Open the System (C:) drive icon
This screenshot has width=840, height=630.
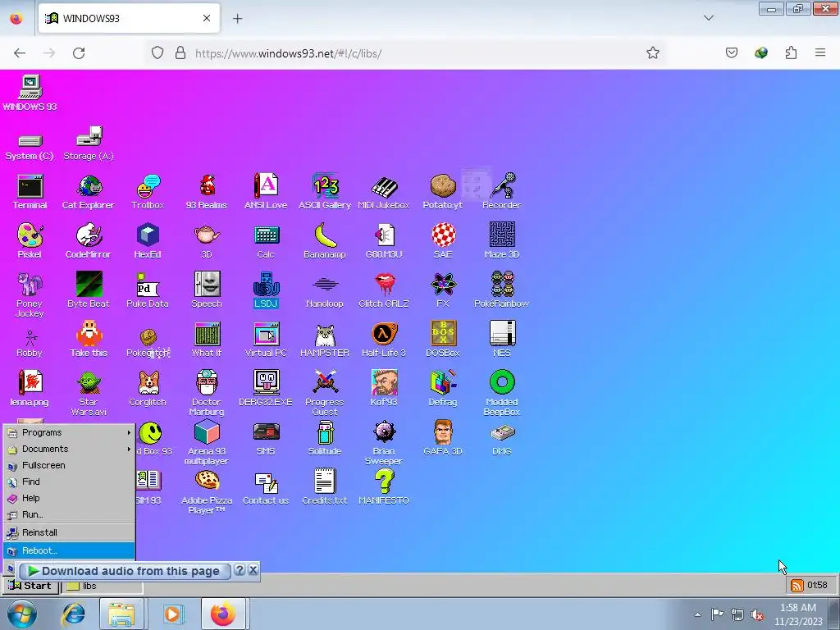pos(30,146)
